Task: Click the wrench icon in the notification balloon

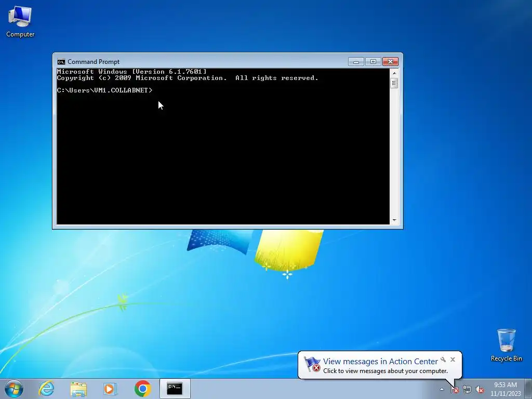Action: [x=443, y=360]
